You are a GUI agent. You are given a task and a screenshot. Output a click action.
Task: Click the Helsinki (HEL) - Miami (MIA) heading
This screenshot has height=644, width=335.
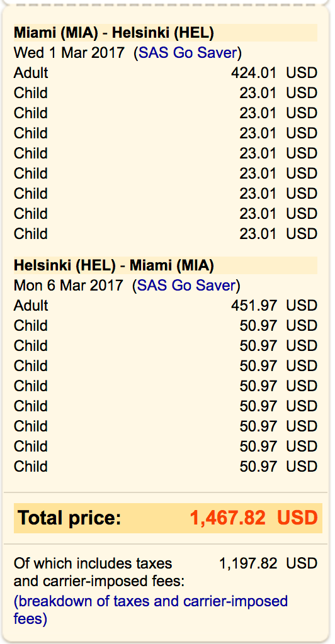pyautogui.click(x=114, y=266)
